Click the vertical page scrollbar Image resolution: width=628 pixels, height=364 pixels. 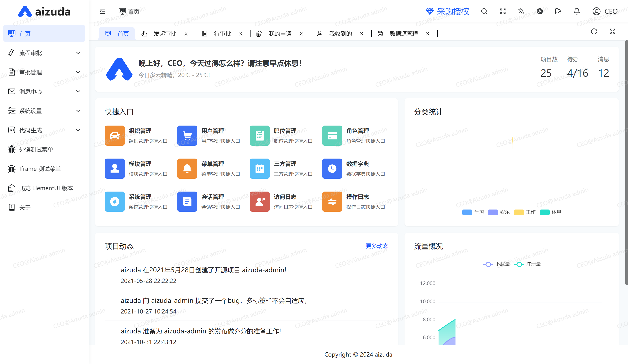[626, 163]
